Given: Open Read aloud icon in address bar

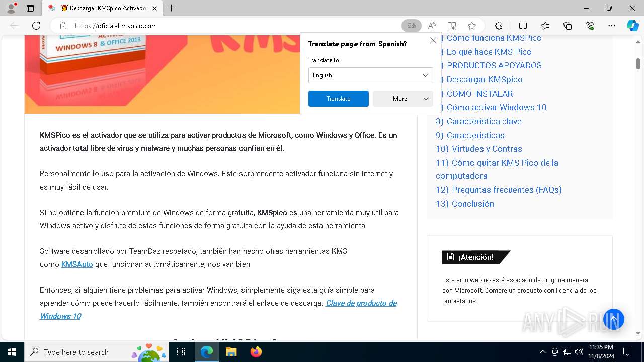Looking at the screenshot, I should coord(432,26).
